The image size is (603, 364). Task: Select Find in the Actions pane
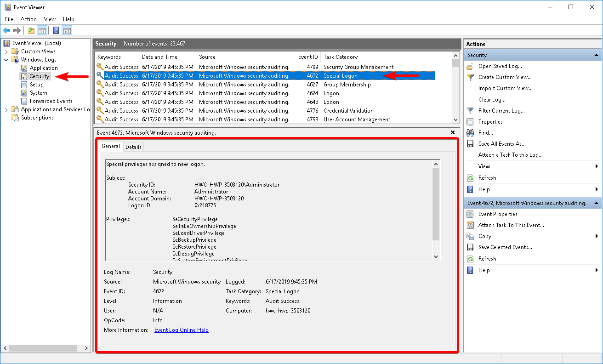click(x=485, y=132)
